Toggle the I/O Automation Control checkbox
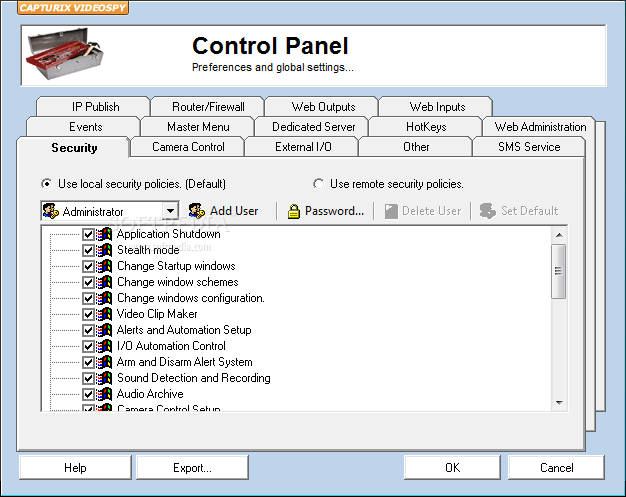626x497 pixels. coord(88,346)
